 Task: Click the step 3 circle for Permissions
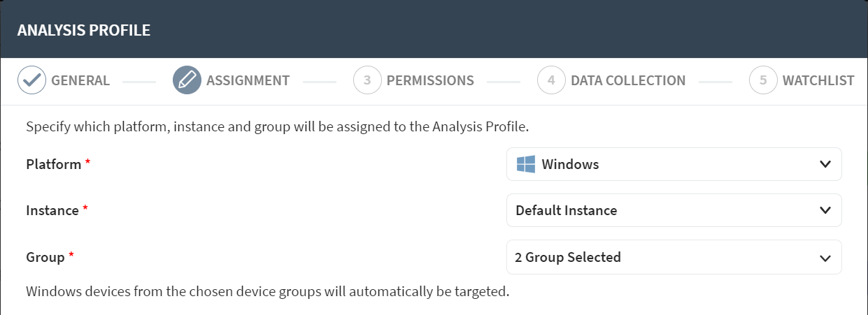[x=367, y=80]
